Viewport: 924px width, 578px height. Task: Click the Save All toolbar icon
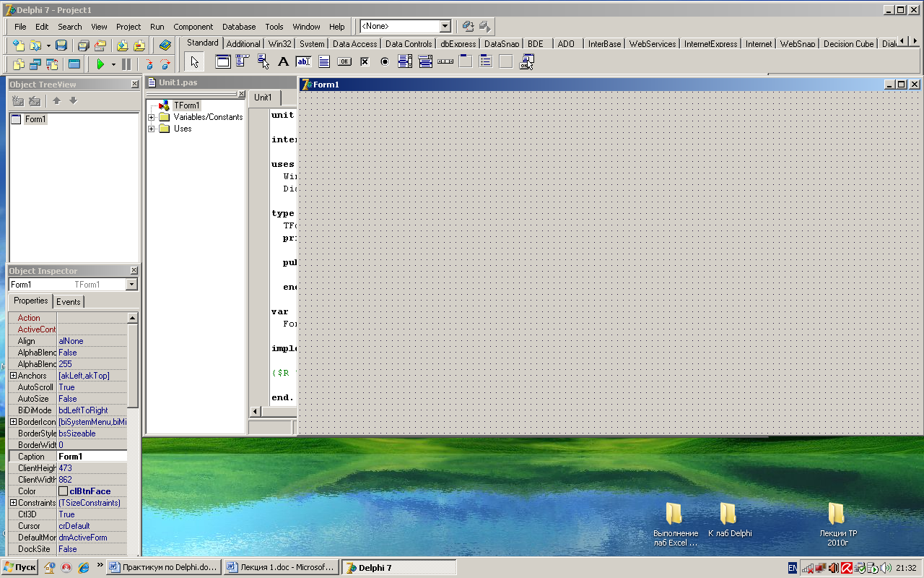tap(84, 45)
